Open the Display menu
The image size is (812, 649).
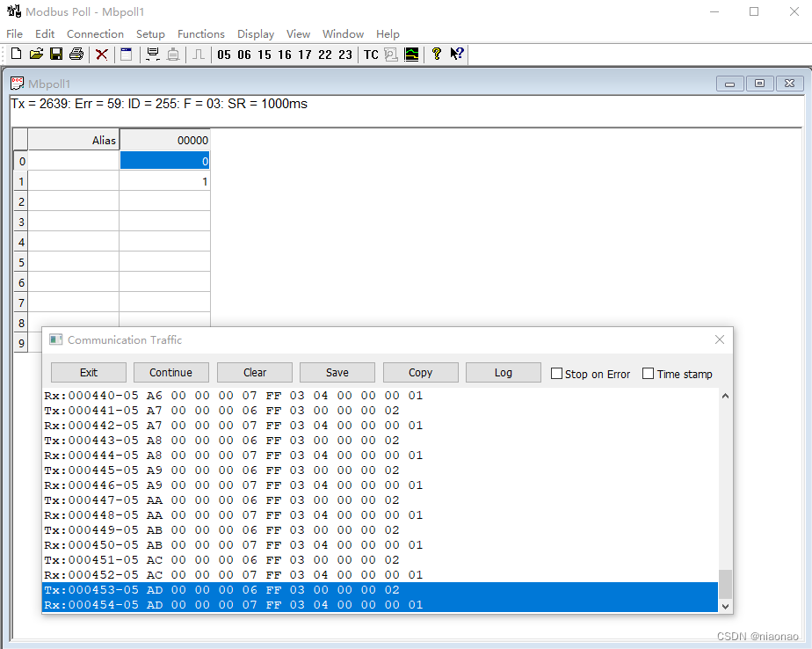pyautogui.click(x=256, y=34)
